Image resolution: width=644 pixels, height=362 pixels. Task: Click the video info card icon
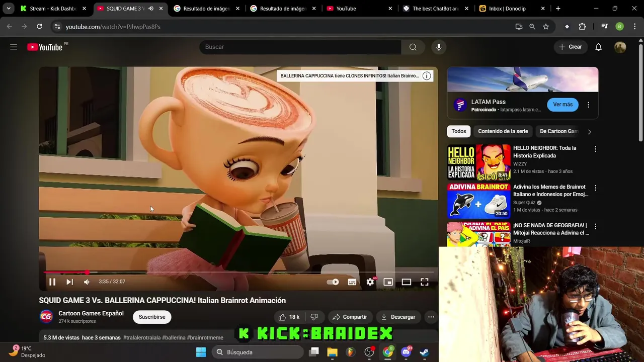pos(427,76)
